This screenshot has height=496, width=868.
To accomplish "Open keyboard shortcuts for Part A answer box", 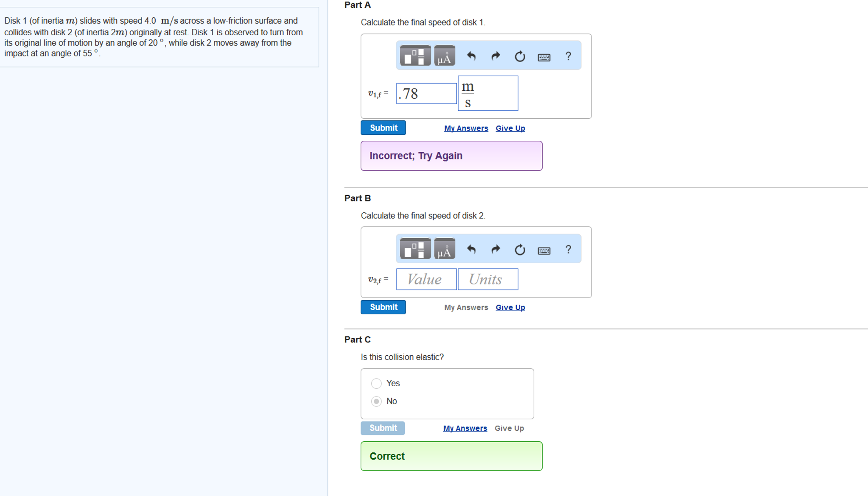I will tap(543, 56).
